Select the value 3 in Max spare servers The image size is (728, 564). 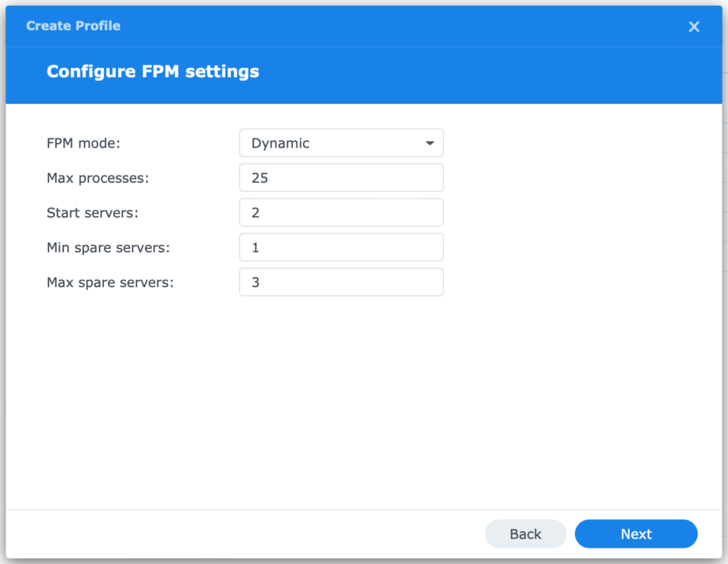[257, 282]
